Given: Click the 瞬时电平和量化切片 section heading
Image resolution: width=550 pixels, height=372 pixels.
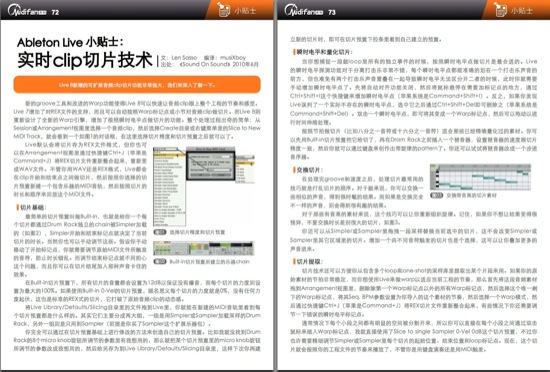Looking at the screenshot, I should pos(322,52).
